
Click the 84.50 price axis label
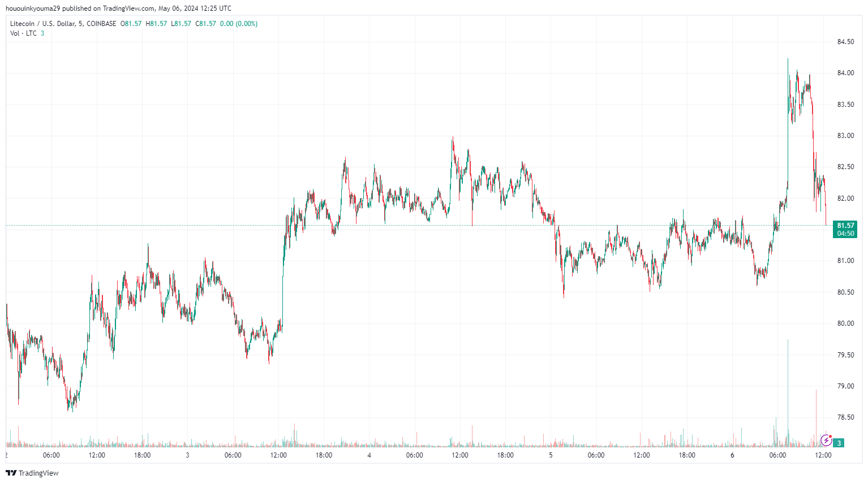pyautogui.click(x=845, y=42)
